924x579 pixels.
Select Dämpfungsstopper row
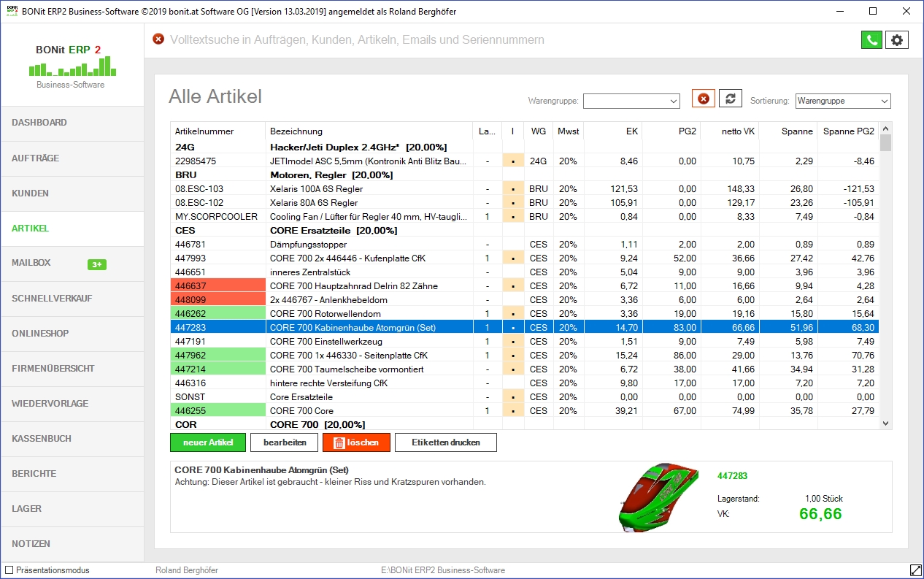pyautogui.click(x=525, y=244)
